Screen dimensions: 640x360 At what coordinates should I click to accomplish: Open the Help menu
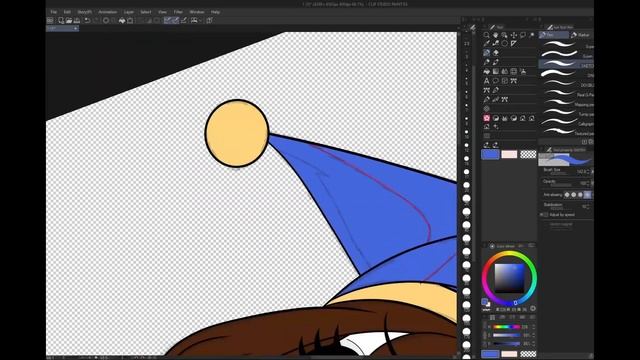(x=216, y=12)
